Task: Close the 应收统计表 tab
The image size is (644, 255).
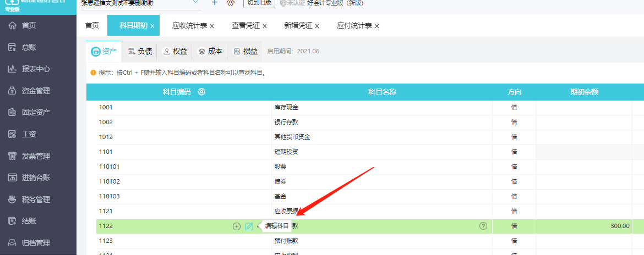Action: tap(212, 26)
